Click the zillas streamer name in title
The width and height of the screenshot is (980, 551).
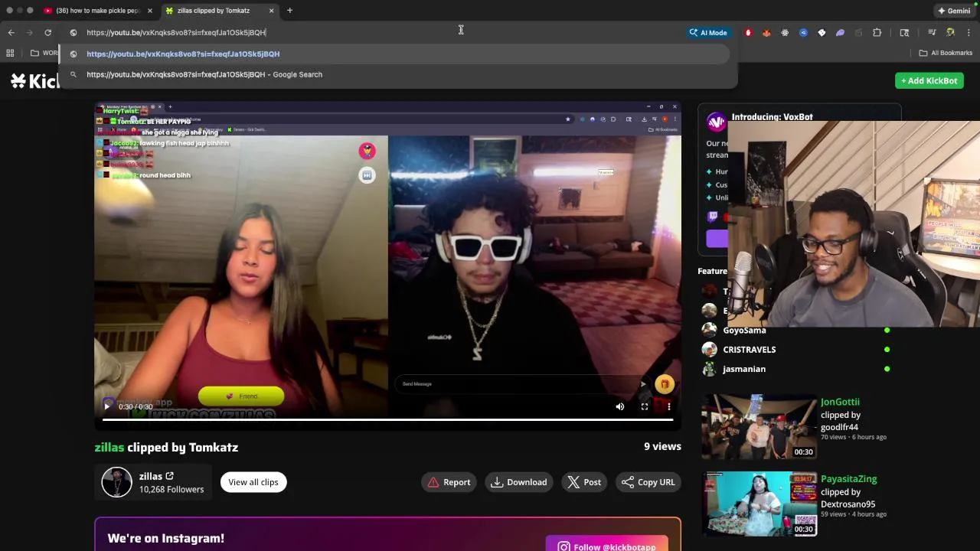coord(109,447)
